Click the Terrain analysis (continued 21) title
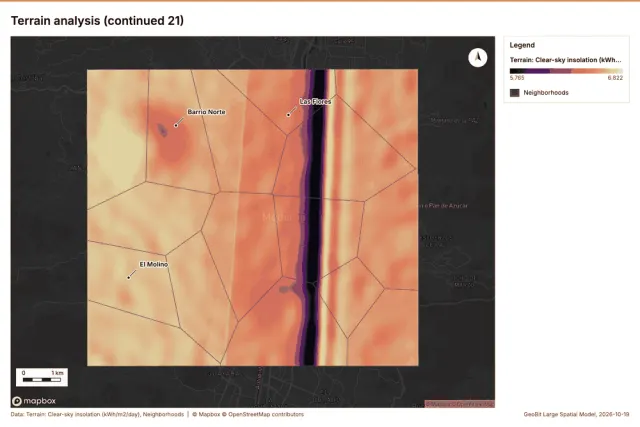 tap(97, 21)
